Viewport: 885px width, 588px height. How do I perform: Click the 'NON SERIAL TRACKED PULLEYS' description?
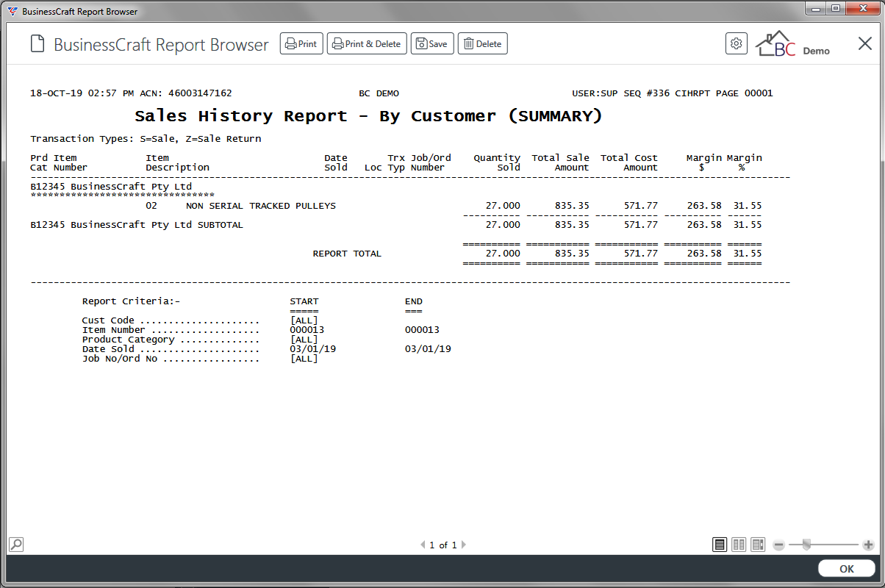pos(261,206)
